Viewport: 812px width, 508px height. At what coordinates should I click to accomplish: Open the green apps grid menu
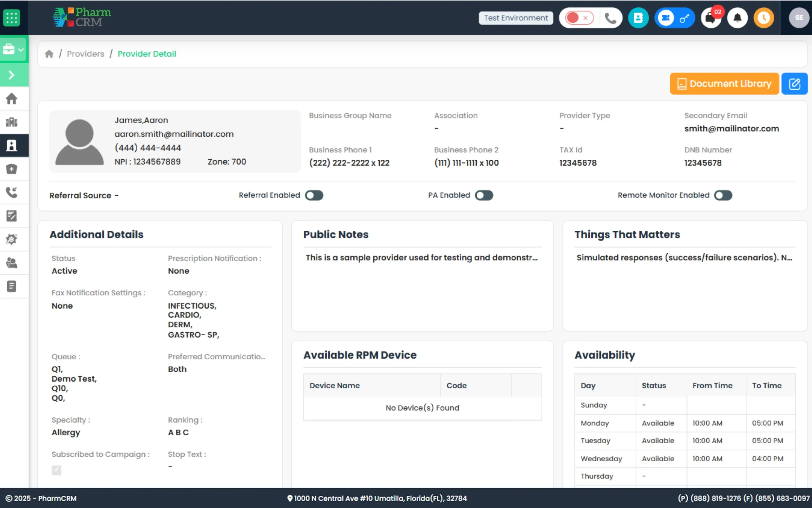click(x=11, y=17)
